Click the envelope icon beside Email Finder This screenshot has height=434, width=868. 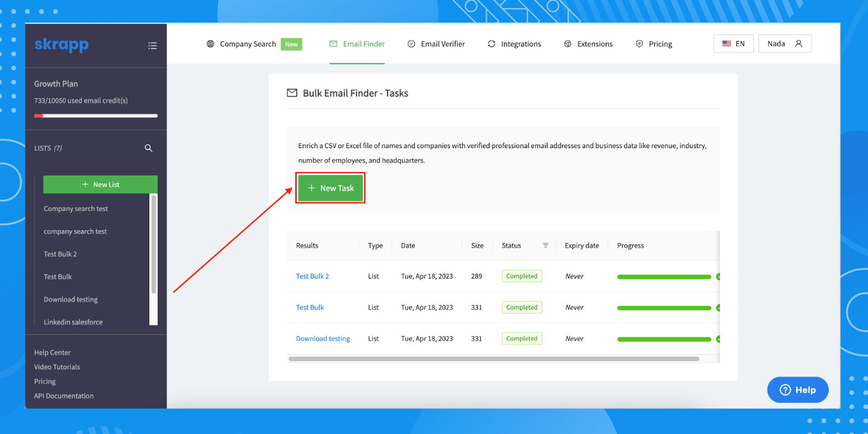click(x=333, y=44)
